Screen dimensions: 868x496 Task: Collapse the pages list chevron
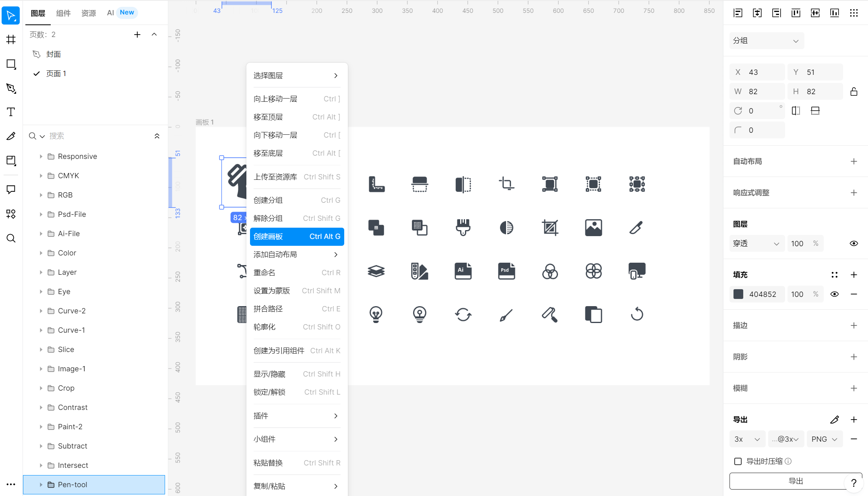(x=154, y=35)
